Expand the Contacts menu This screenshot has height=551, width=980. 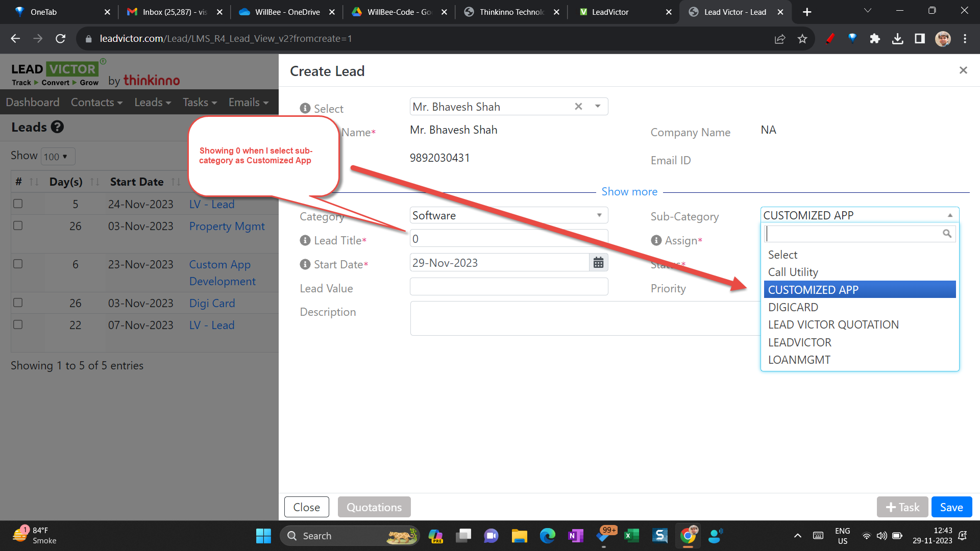(x=96, y=102)
